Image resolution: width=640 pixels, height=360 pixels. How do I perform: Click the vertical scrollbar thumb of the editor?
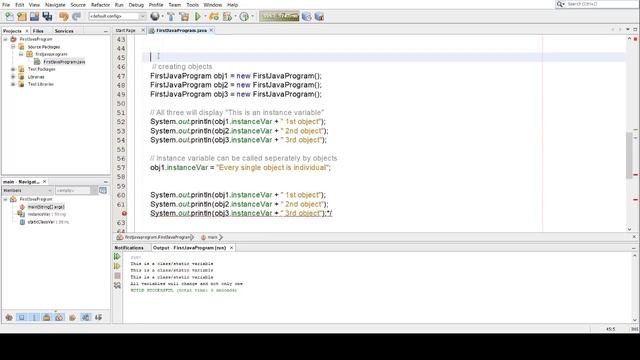tap(629, 155)
